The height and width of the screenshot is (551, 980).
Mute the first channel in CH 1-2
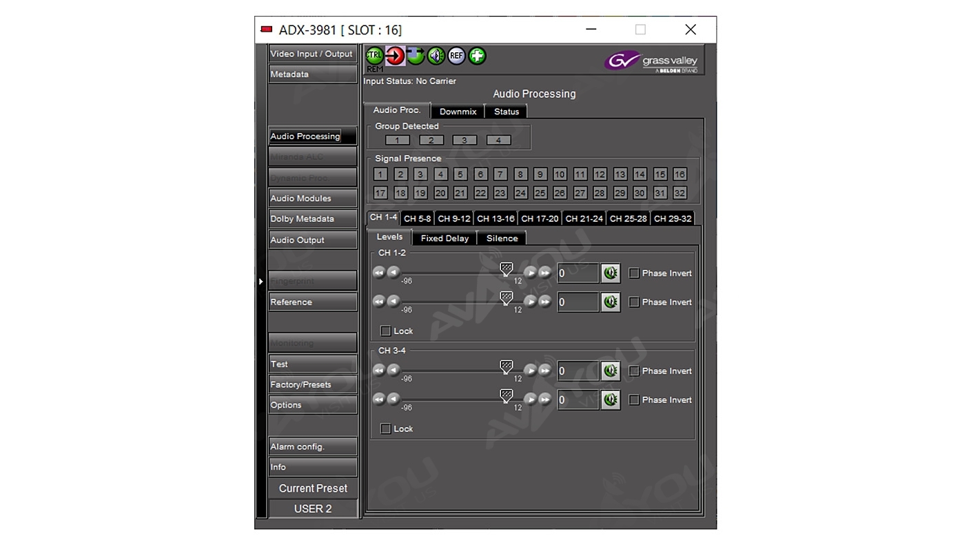pyautogui.click(x=610, y=273)
